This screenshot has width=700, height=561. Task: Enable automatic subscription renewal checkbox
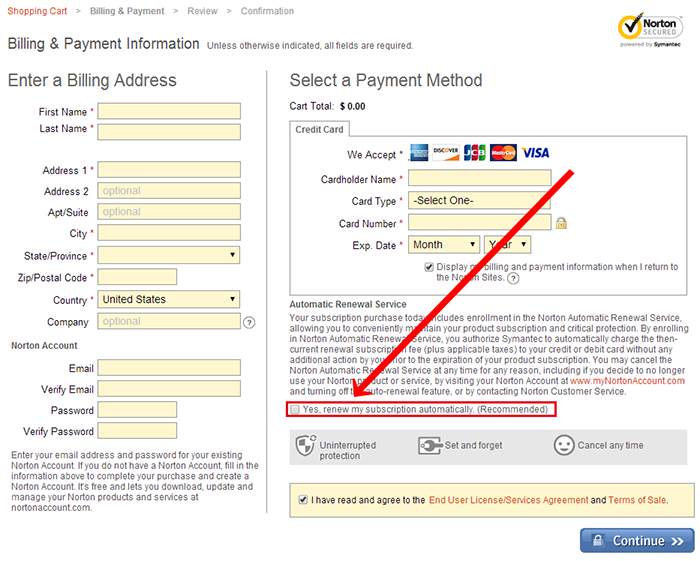(295, 410)
